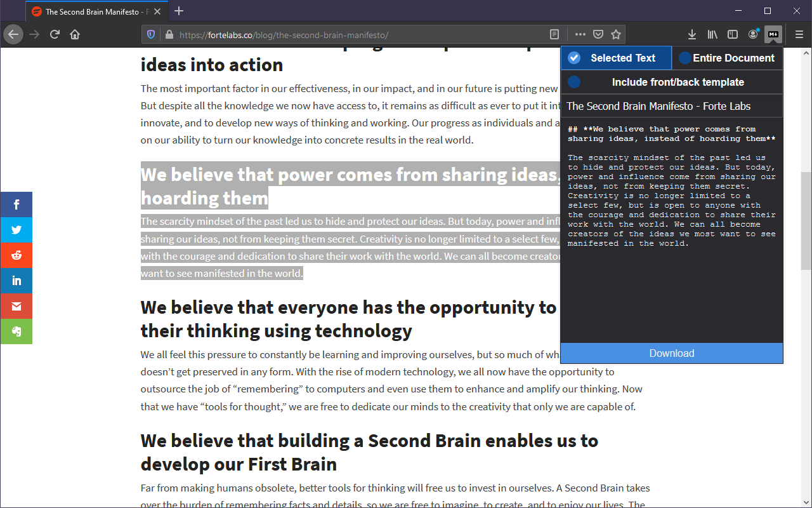Image resolution: width=812 pixels, height=508 pixels.
Task: Click the Download button
Action: 672,353
